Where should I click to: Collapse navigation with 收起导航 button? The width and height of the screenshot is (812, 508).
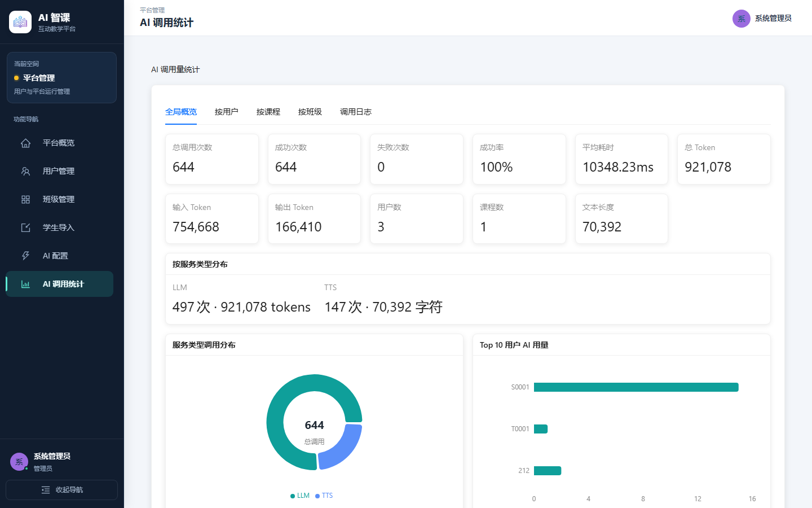(x=61, y=490)
